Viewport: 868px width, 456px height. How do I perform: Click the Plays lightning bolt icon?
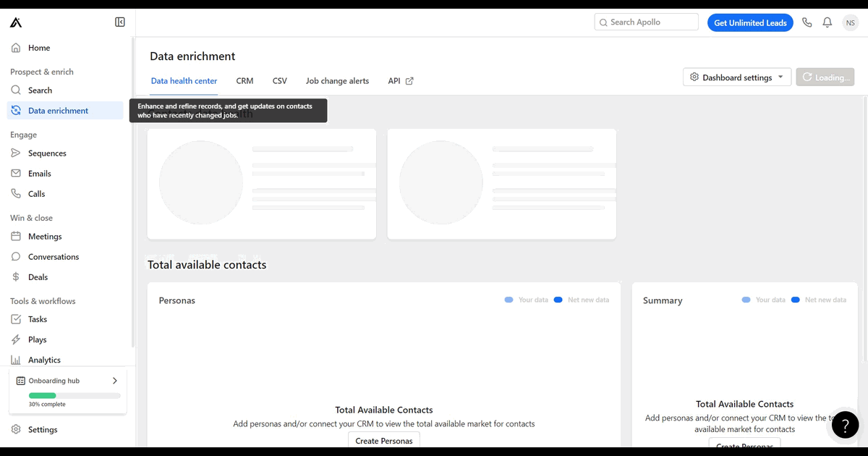(16, 339)
